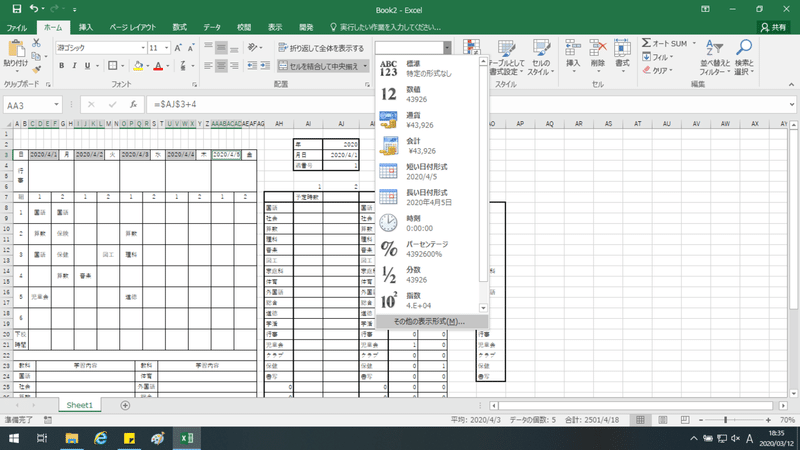Open the Insert ribbon tab
This screenshot has height=450, width=800.
85,27
